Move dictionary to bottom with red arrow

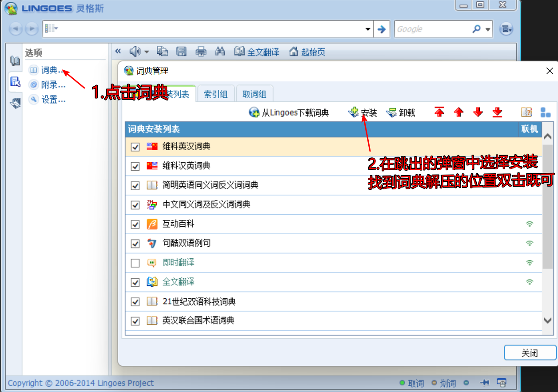497,112
